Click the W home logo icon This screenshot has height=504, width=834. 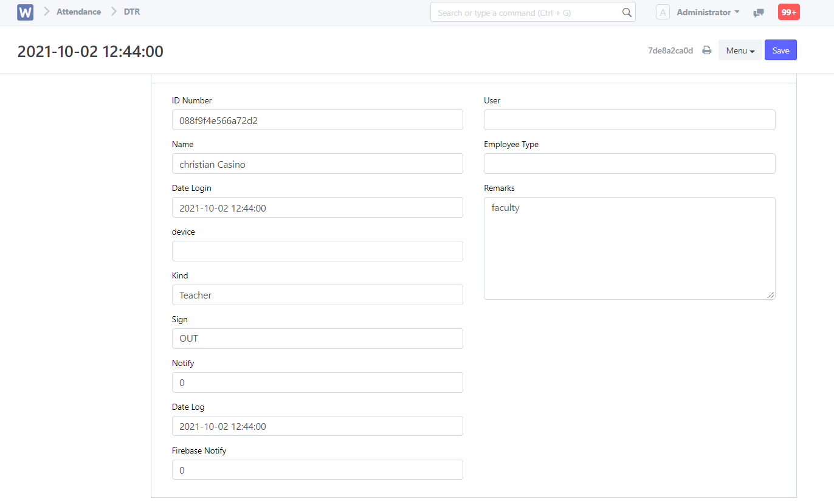[26, 12]
